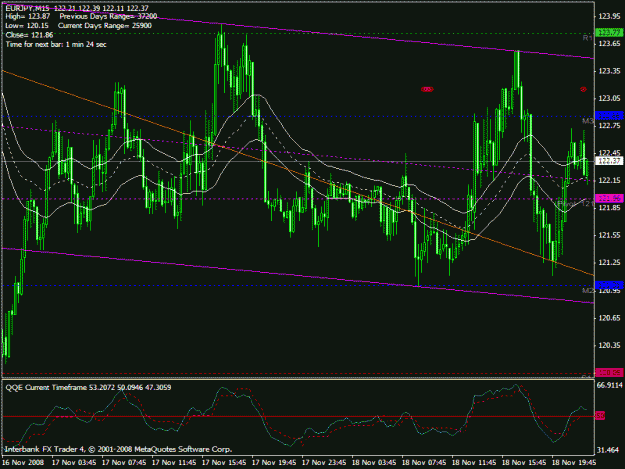Image resolution: width=625 pixels, height=469 pixels.
Task: Click the '17 Nov 15:45' time axis label
Action: pyautogui.click(x=224, y=463)
